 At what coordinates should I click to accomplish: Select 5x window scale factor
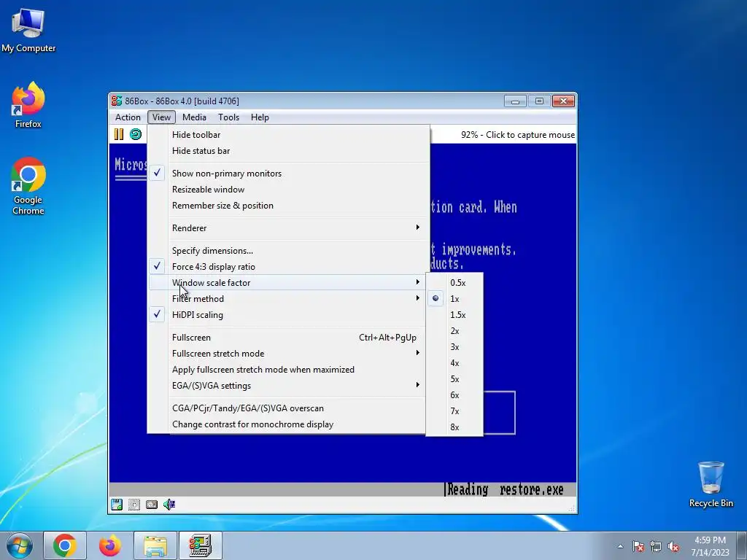[x=454, y=379]
